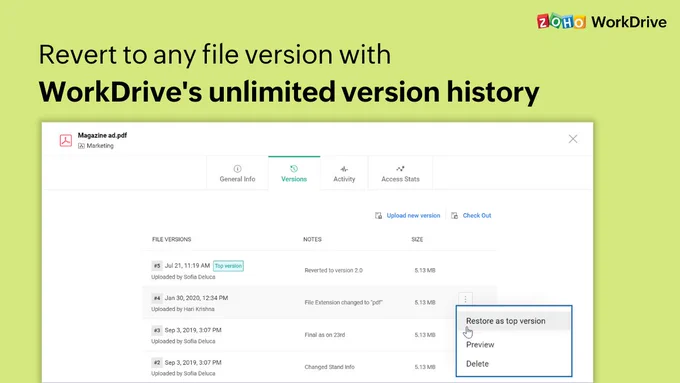Switch to the Versions tab
Screen dimensions: 680x383
click(x=294, y=173)
